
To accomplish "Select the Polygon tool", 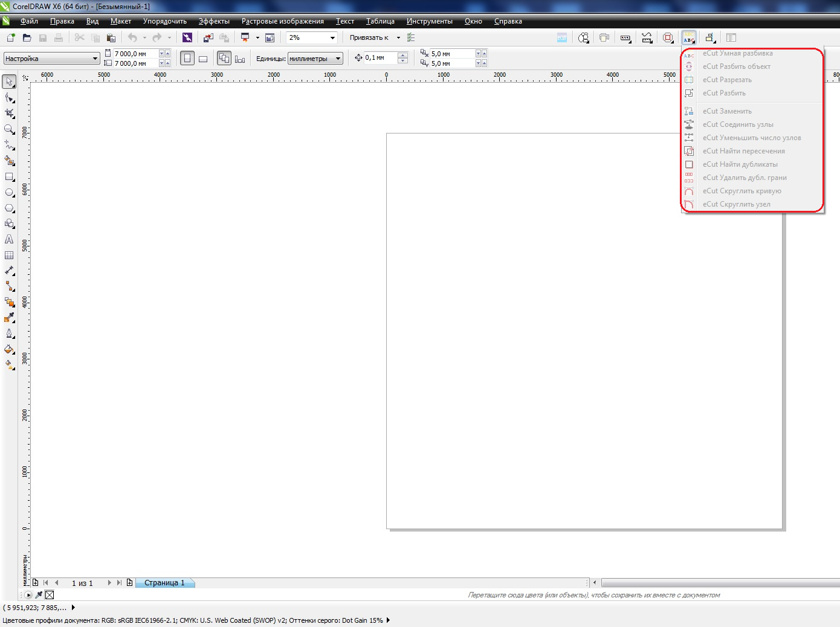I will [x=9, y=208].
